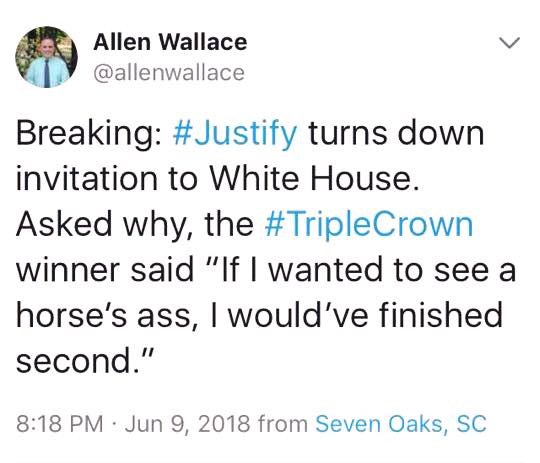The height and width of the screenshot is (463, 540).
Task: Click the White House text in tweet
Action: click(x=315, y=178)
